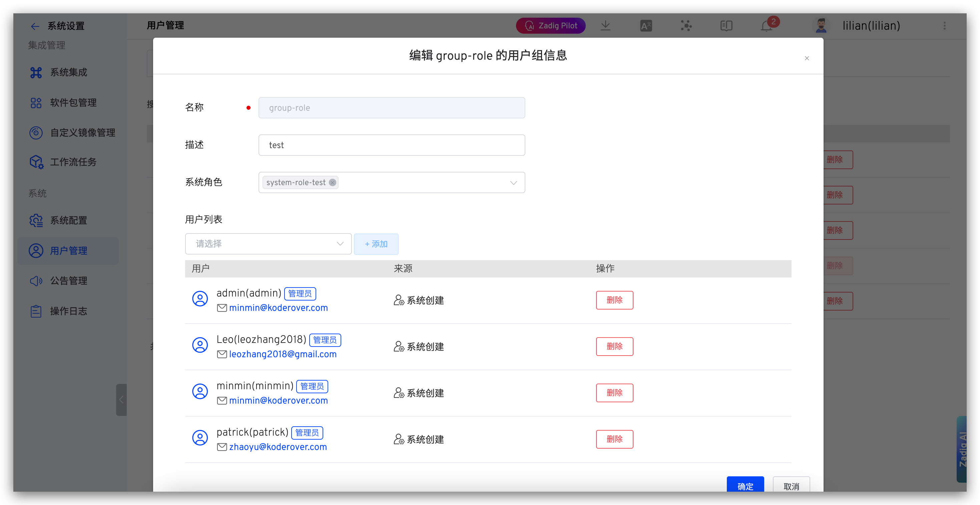
Task: Click the 操作日志 clipboard icon
Action: coord(36,311)
